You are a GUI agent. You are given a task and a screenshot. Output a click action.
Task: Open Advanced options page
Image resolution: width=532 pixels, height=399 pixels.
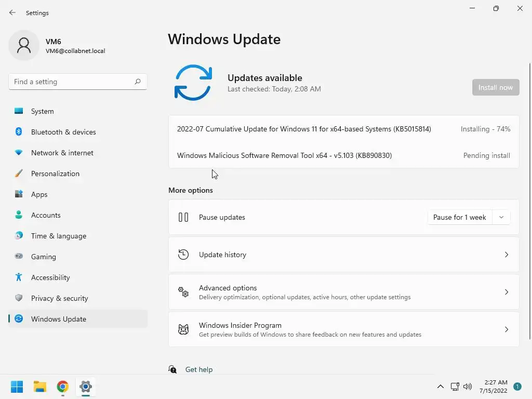[344, 292]
